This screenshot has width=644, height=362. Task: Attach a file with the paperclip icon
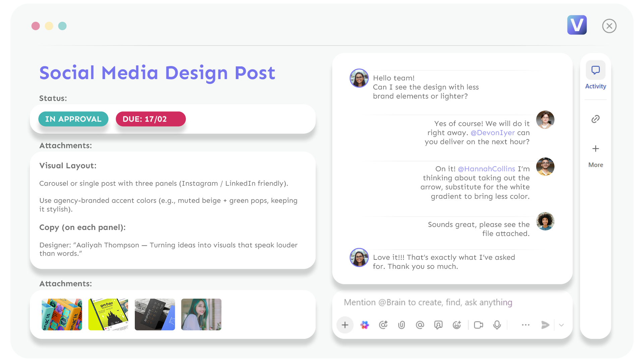coord(401,325)
